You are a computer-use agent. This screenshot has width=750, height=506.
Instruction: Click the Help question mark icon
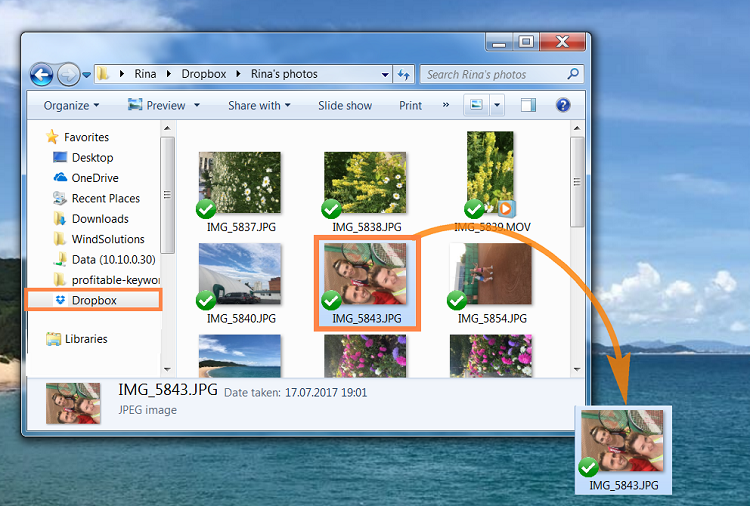[563, 105]
